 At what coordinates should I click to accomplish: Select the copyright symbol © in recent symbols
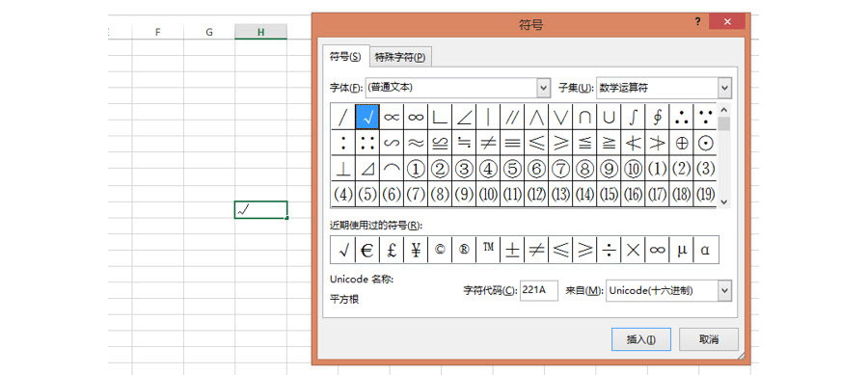tap(440, 250)
